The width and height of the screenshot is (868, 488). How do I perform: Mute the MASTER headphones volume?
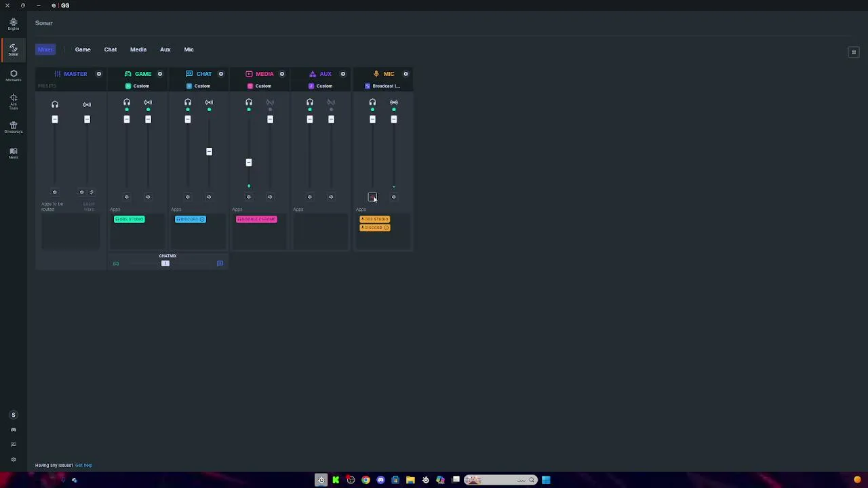point(55,192)
